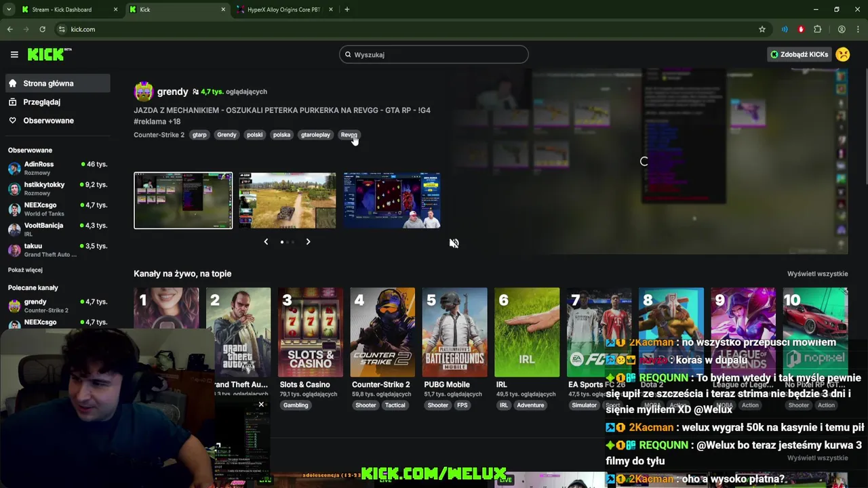Open the number one ranked category card
The image size is (868, 488).
coord(166,308)
